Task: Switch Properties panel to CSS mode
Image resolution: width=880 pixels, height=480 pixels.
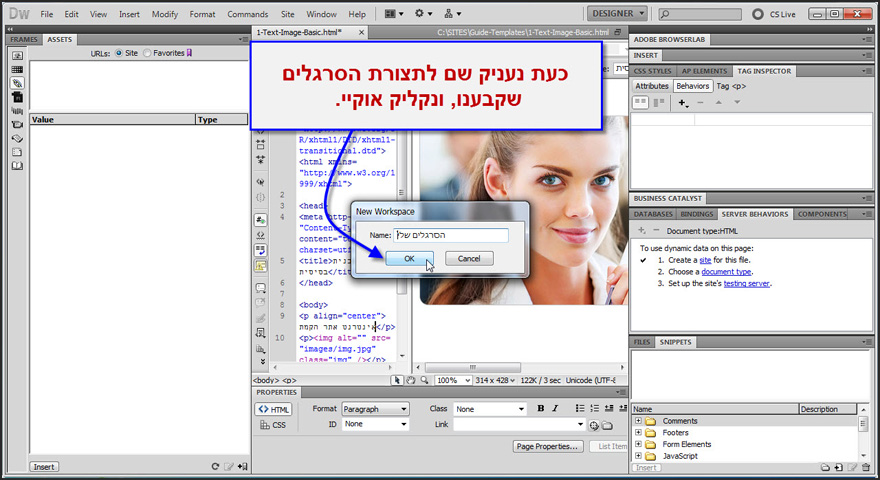Action: pyautogui.click(x=273, y=425)
